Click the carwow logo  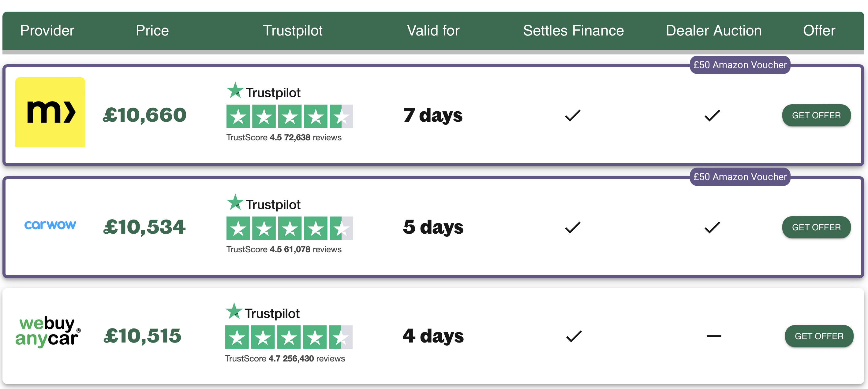click(50, 225)
